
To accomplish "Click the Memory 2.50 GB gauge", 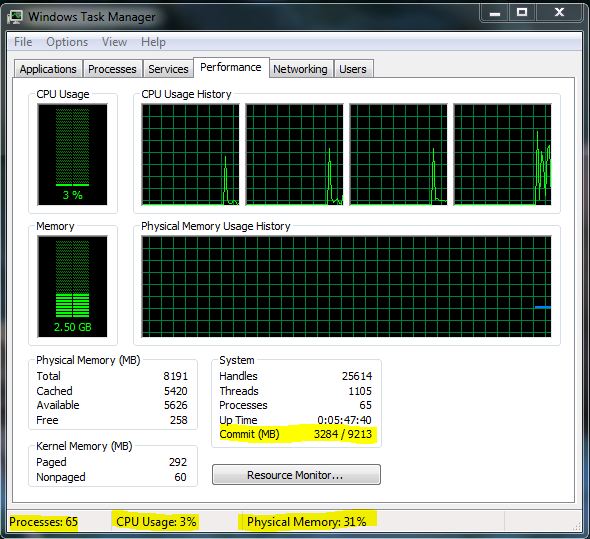I will click(x=72, y=286).
